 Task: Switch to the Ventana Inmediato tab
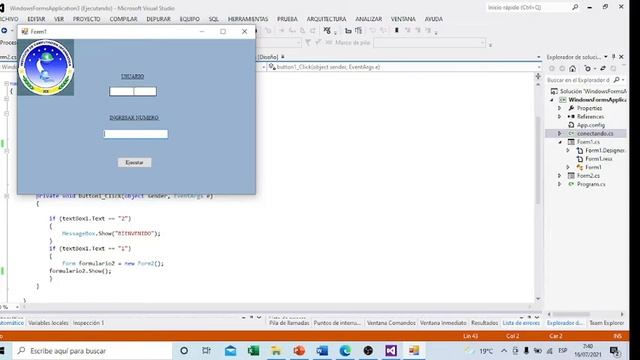(443, 323)
